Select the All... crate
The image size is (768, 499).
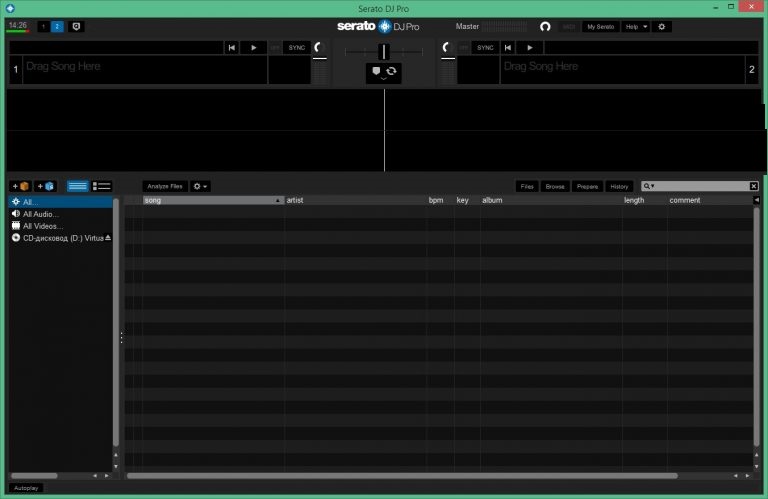click(60, 202)
